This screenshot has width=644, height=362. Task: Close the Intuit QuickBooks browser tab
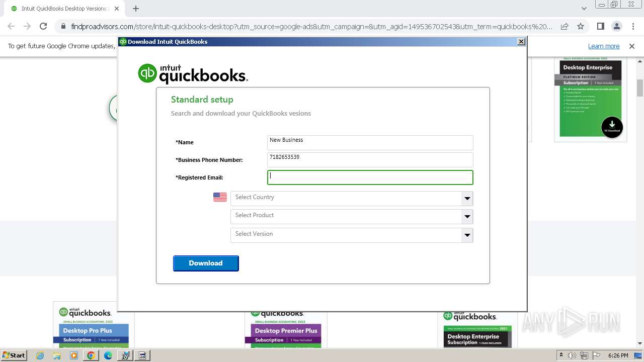(x=117, y=9)
